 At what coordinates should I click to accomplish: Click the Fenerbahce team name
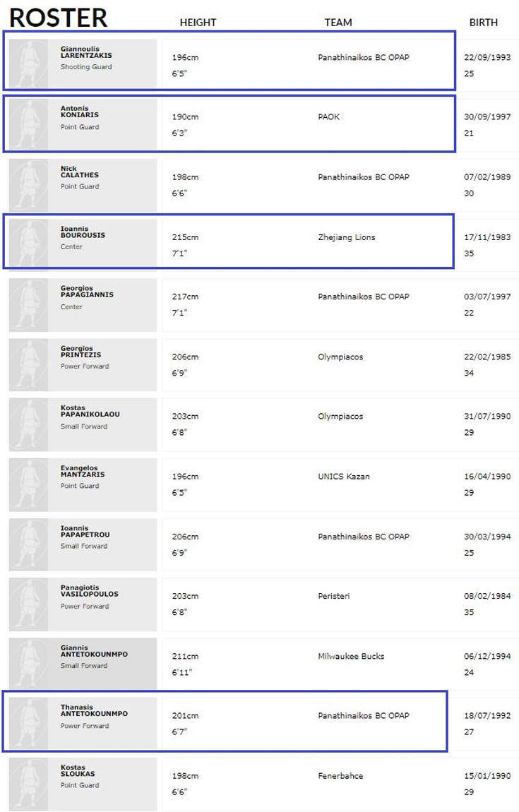coord(340,776)
